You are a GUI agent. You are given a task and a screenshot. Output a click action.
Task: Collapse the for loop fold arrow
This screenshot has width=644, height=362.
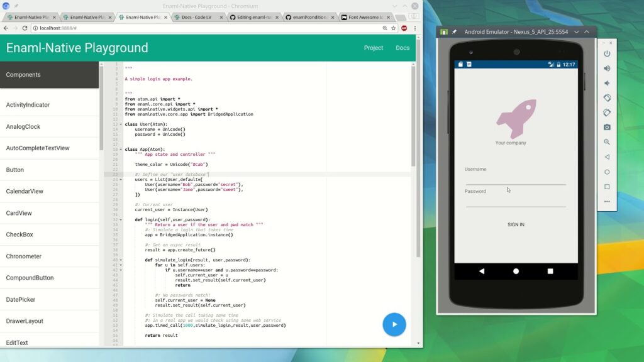point(121,265)
